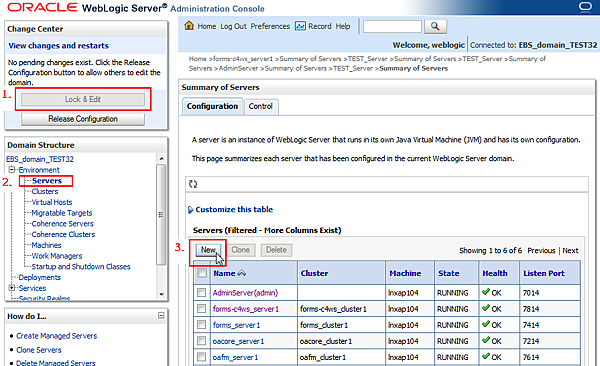The width and height of the screenshot is (600, 366).
Task: Click the refresh arrows icon above table
Action: click(193, 184)
